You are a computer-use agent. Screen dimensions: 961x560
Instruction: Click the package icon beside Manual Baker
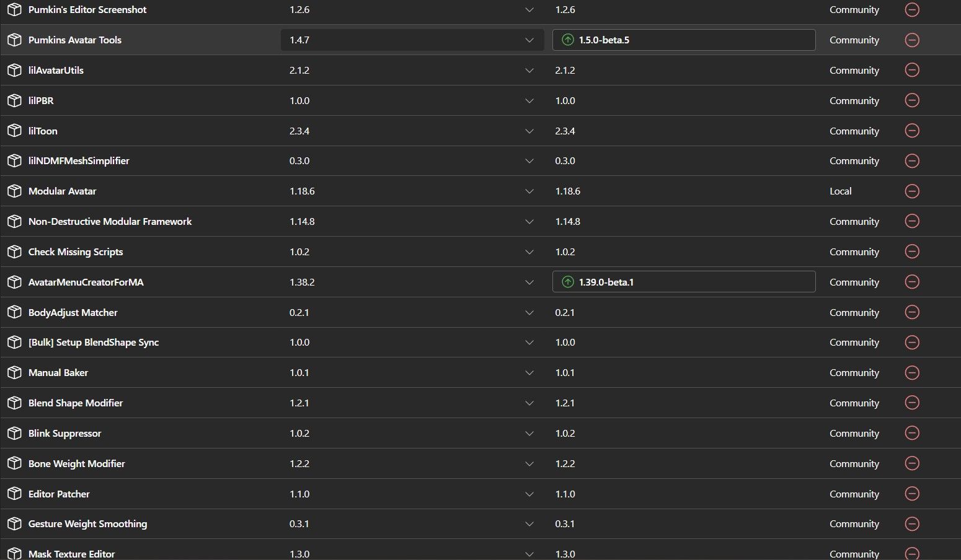(14, 373)
